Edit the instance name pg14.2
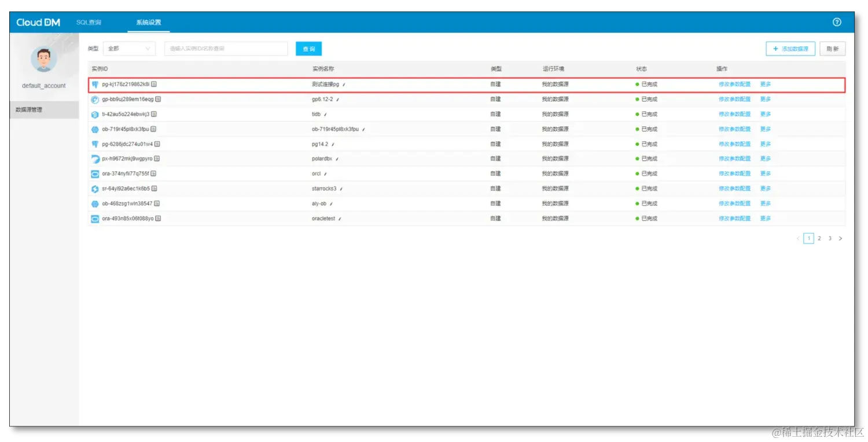868x442 pixels. coord(333,145)
